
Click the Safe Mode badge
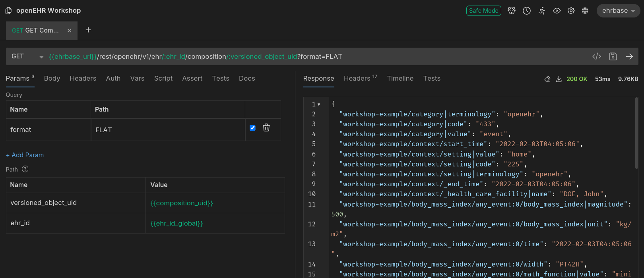click(483, 11)
